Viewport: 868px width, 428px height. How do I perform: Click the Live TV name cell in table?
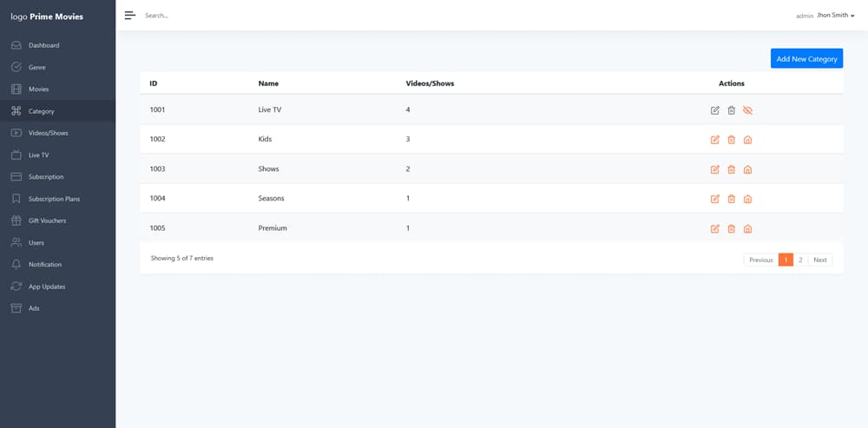270,109
